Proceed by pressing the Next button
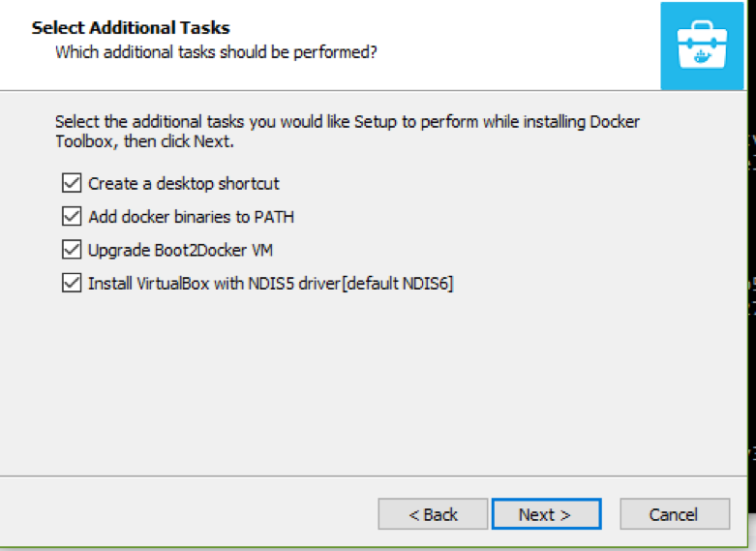Image resolution: width=756 pixels, height=551 pixels. (x=545, y=514)
